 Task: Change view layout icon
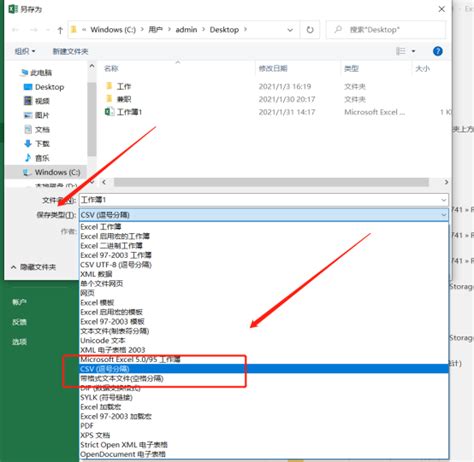click(x=400, y=51)
